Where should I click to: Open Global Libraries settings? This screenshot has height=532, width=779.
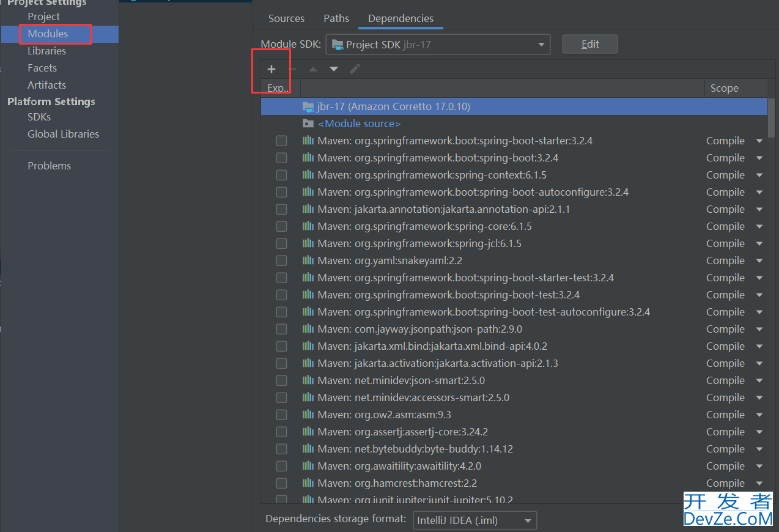[63, 134]
